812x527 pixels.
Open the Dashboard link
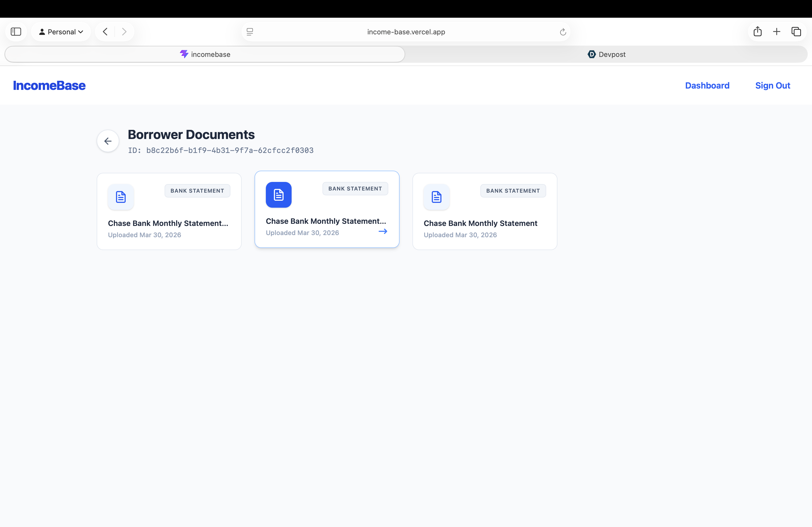click(x=707, y=86)
